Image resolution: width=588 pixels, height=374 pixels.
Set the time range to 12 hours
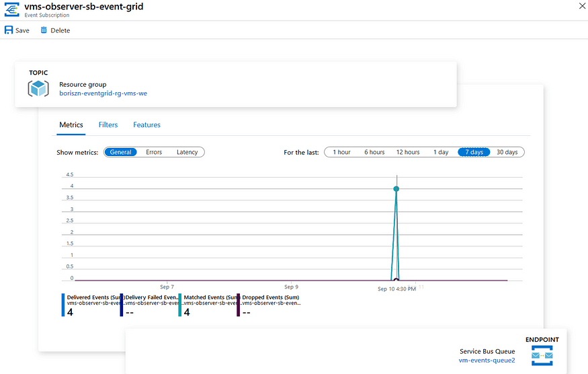[x=408, y=152]
